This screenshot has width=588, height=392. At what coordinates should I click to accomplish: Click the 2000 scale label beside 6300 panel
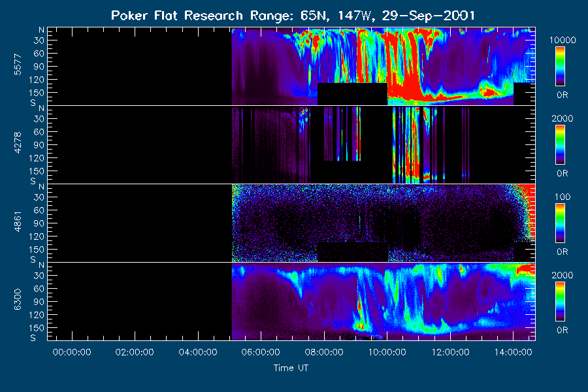(562, 275)
